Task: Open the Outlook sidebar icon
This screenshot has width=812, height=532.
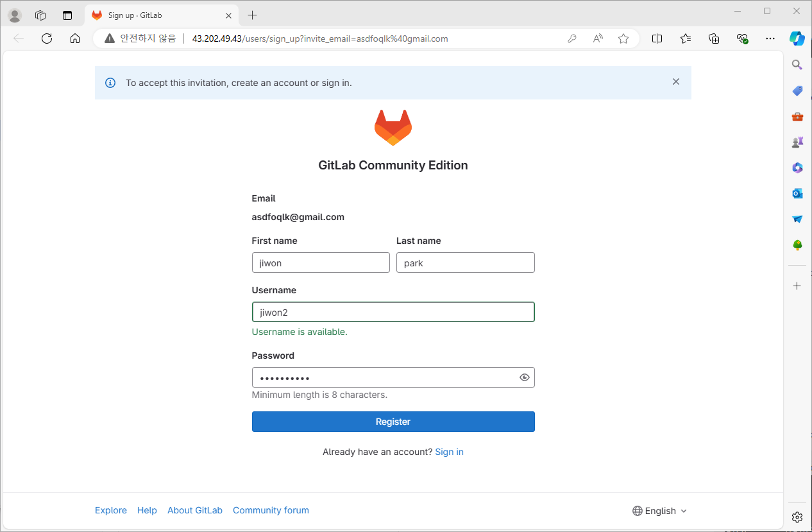Action: coord(797,193)
